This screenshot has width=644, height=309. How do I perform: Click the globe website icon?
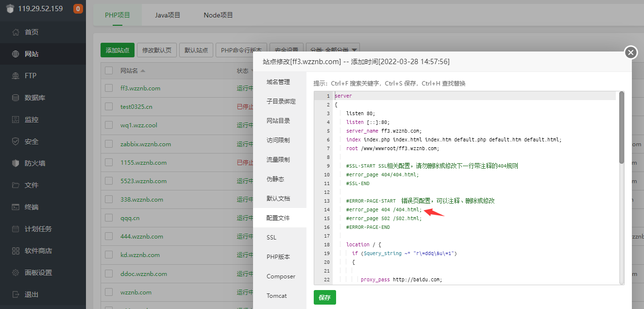pos(16,54)
